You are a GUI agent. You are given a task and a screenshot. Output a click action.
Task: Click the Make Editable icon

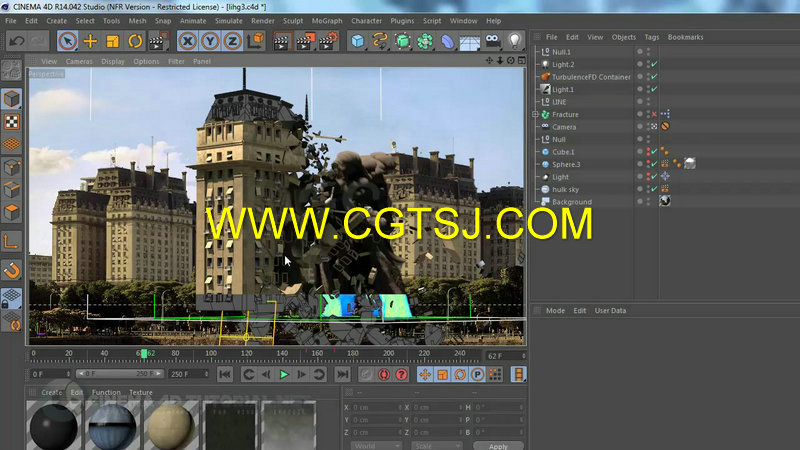click(x=11, y=70)
